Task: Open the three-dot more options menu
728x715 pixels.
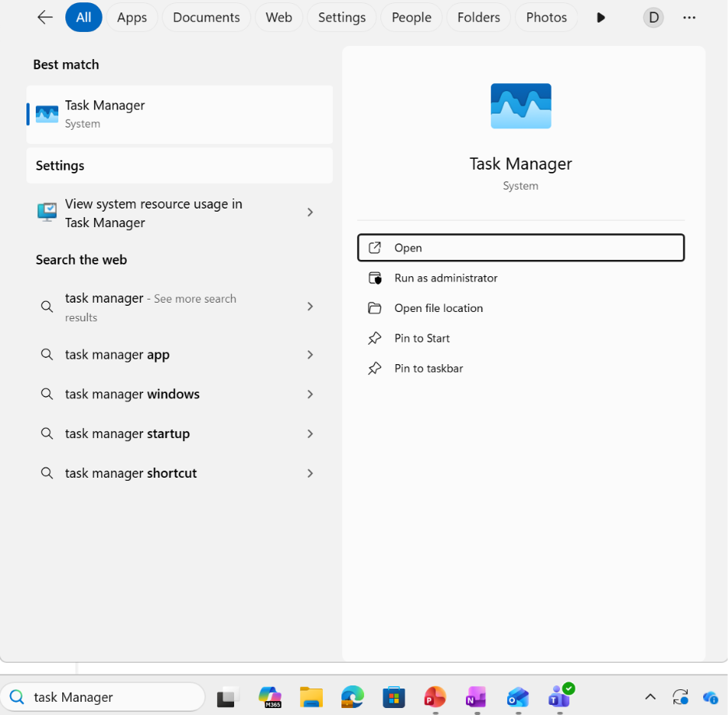Action: (x=689, y=18)
